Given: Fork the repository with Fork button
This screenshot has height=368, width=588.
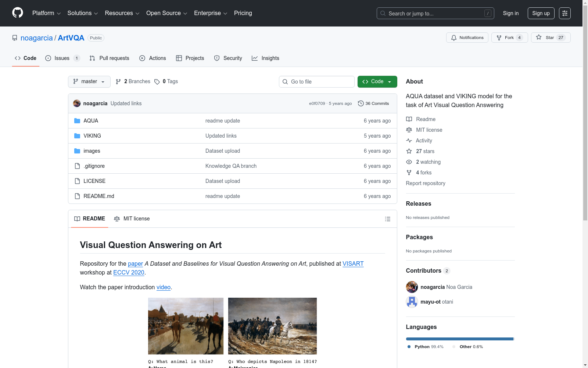Looking at the screenshot, I should pos(510,38).
